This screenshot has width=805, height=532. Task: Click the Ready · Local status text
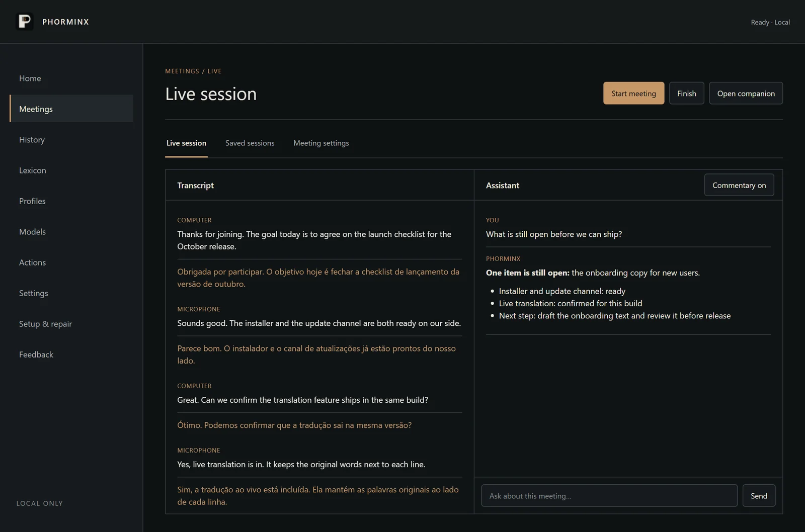(770, 22)
